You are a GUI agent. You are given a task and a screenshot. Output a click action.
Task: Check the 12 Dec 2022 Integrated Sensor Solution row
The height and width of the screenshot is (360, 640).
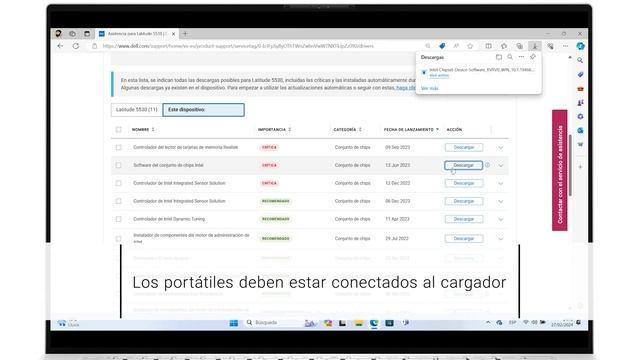pyautogui.click(x=118, y=183)
